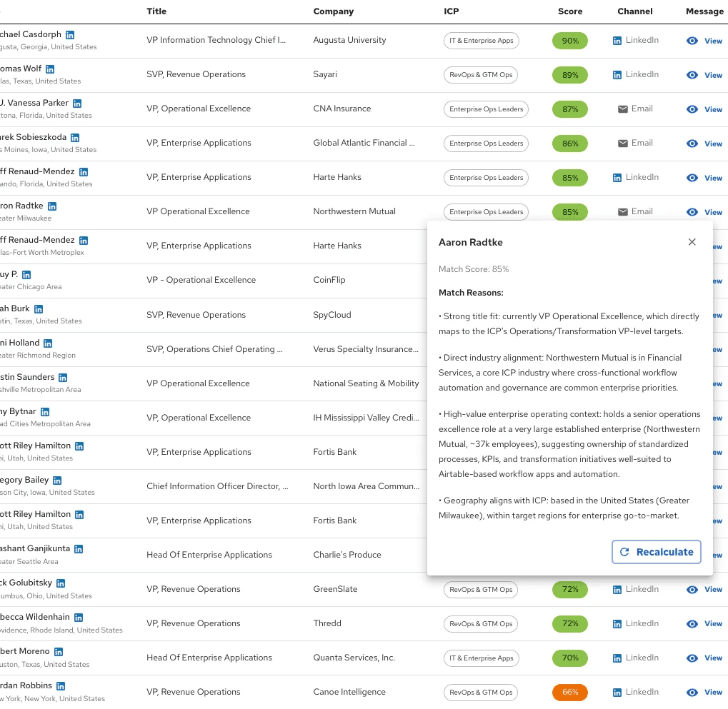The image size is (728, 709).
Task: Open Saunders' LinkedIn profile icon
Action: (x=63, y=378)
